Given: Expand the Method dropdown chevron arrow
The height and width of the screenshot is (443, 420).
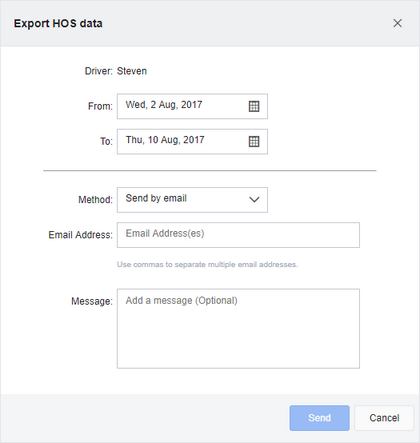Looking at the screenshot, I should click(x=254, y=200).
